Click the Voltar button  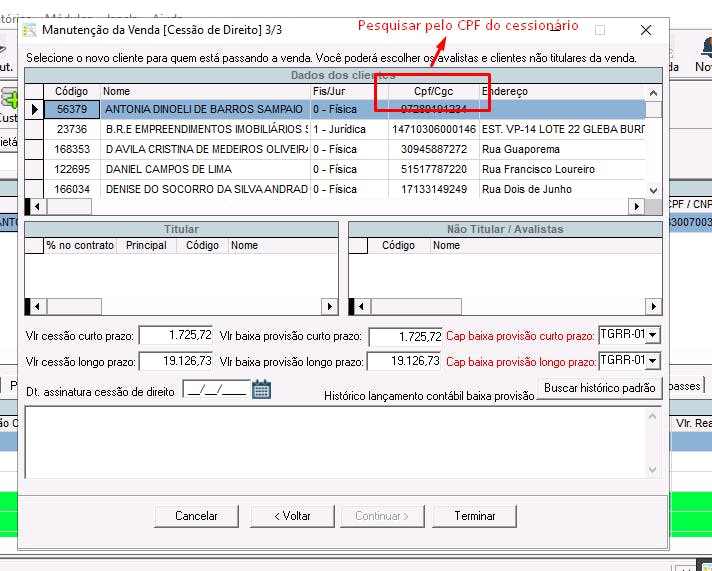pyautogui.click(x=292, y=516)
